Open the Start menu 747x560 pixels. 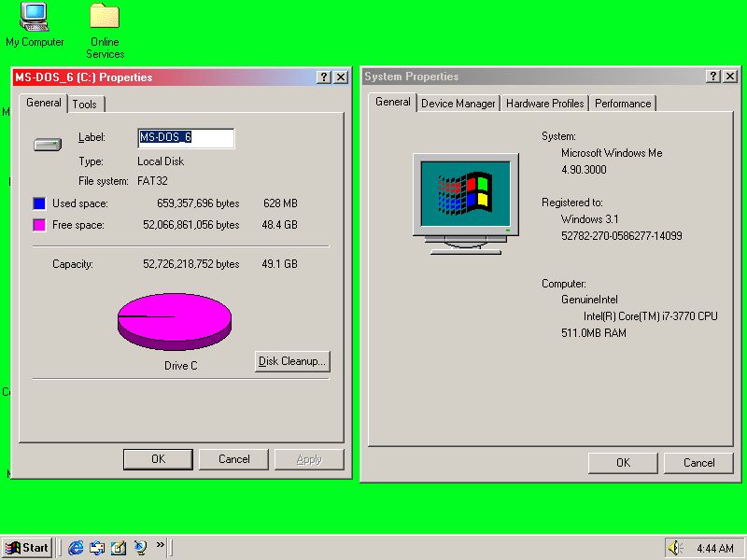click(28, 548)
